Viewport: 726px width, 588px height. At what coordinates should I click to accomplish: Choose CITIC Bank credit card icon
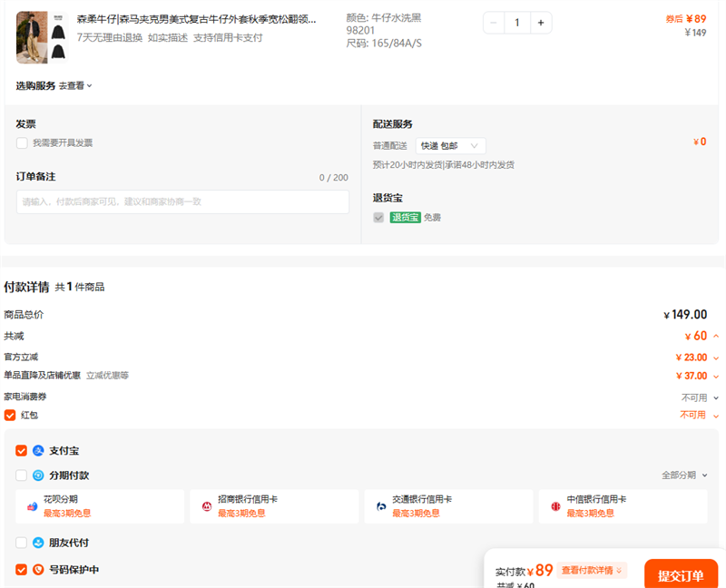point(555,505)
